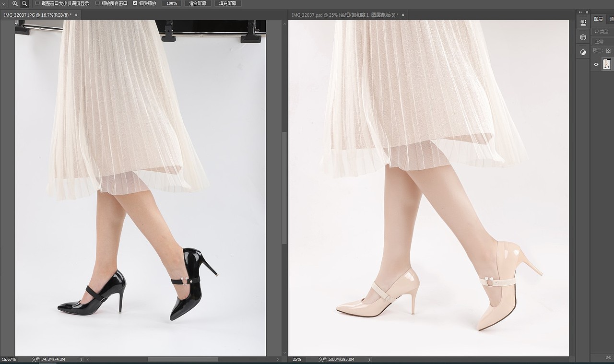Close the IMG_32037.psd document tab
Screen dimensions: 614x364
[403, 15]
